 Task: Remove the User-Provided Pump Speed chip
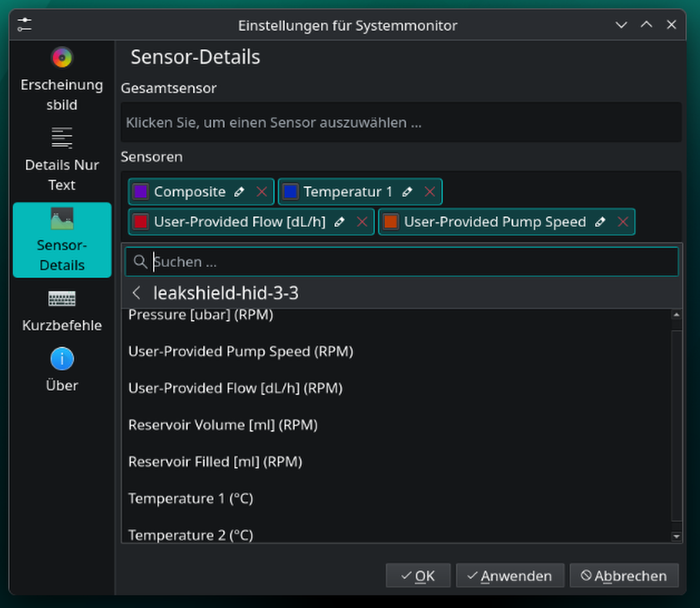(623, 222)
